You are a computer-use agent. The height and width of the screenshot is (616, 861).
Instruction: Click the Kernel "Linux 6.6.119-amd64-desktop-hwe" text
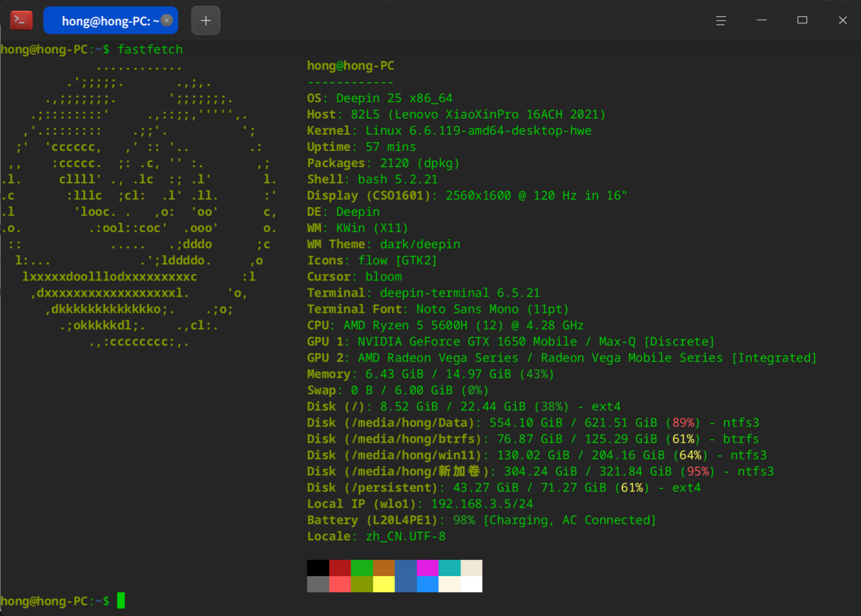tap(478, 130)
